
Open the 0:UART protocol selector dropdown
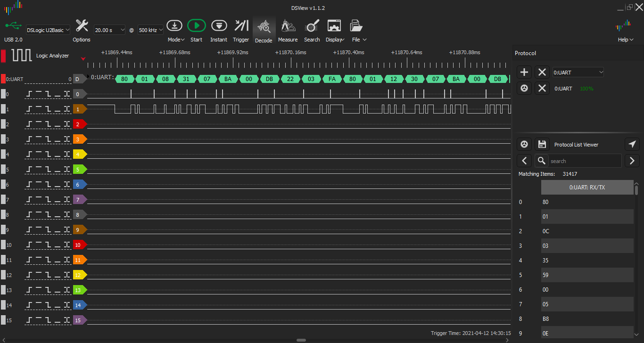tap(578, 72)
